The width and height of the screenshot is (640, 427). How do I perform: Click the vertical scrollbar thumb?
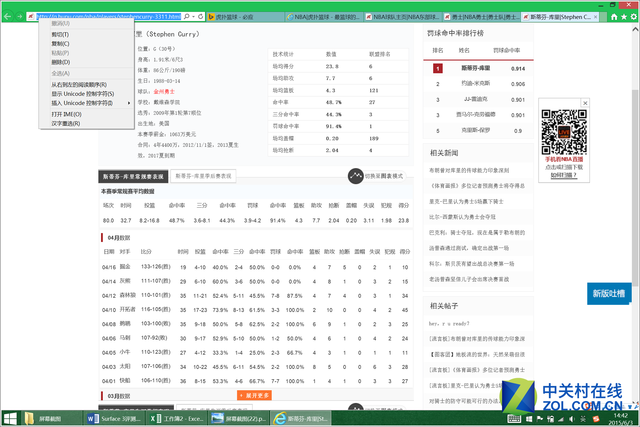(x=635, y=187)
